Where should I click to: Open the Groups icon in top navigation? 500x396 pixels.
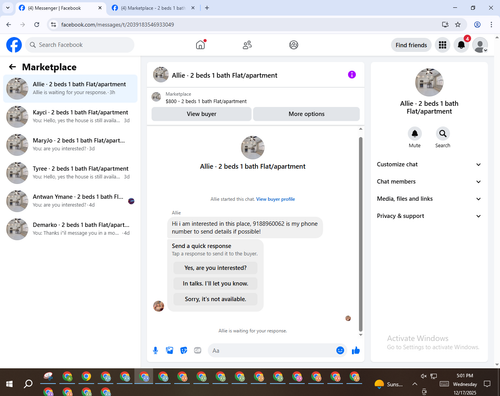(x=294, y=45)
